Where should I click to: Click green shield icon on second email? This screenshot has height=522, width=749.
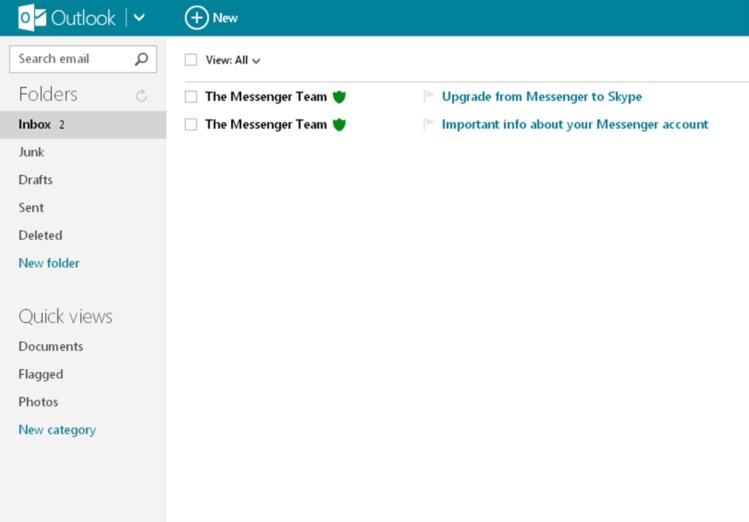click(x=339, y=125)
